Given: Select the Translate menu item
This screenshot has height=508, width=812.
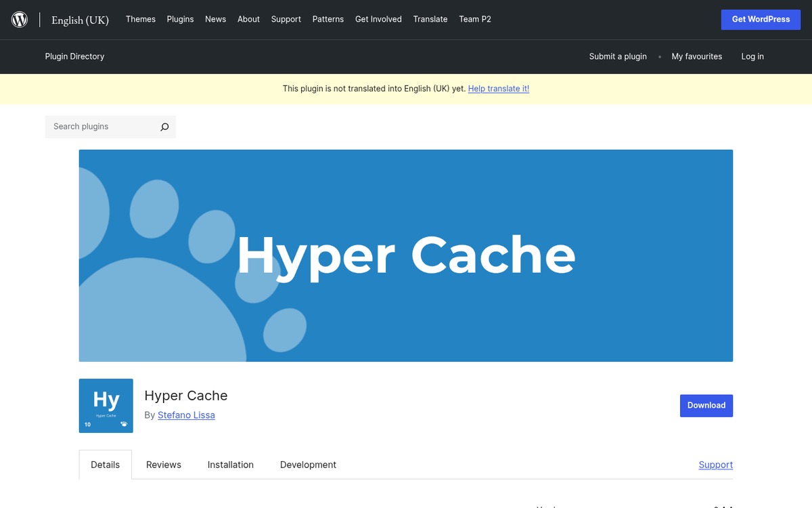Looking at the screenshot, I should [x=430, y=19].
